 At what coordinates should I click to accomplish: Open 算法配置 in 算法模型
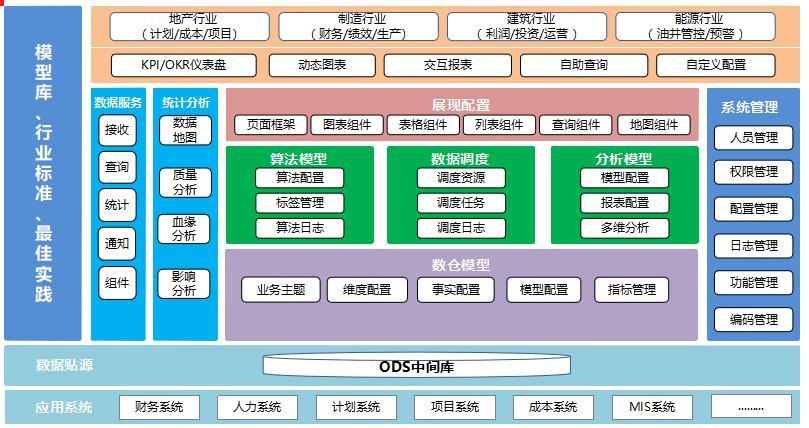[x=300, y=178]
